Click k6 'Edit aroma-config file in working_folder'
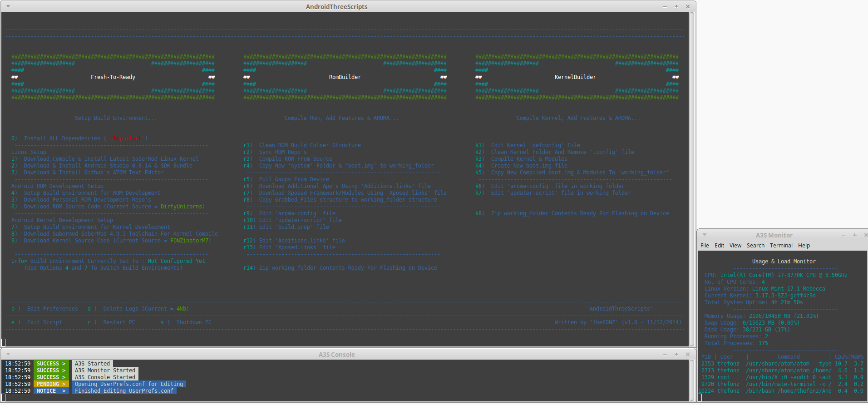 pos(550,186)
